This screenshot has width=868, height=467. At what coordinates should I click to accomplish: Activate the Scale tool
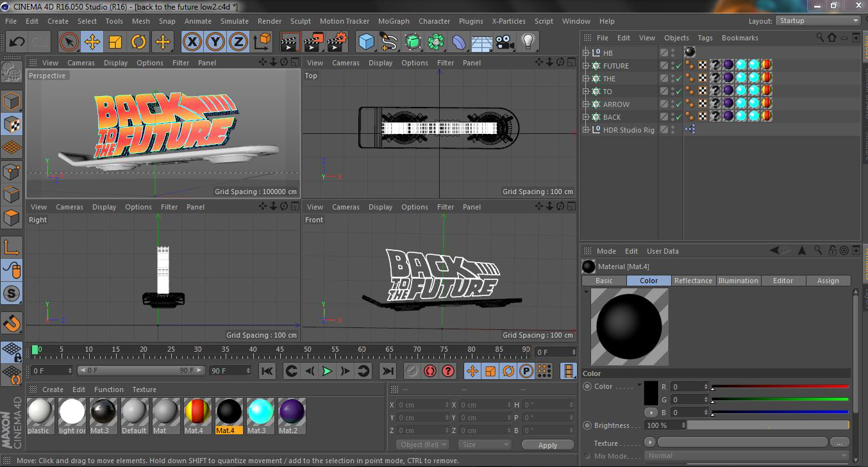115,42
